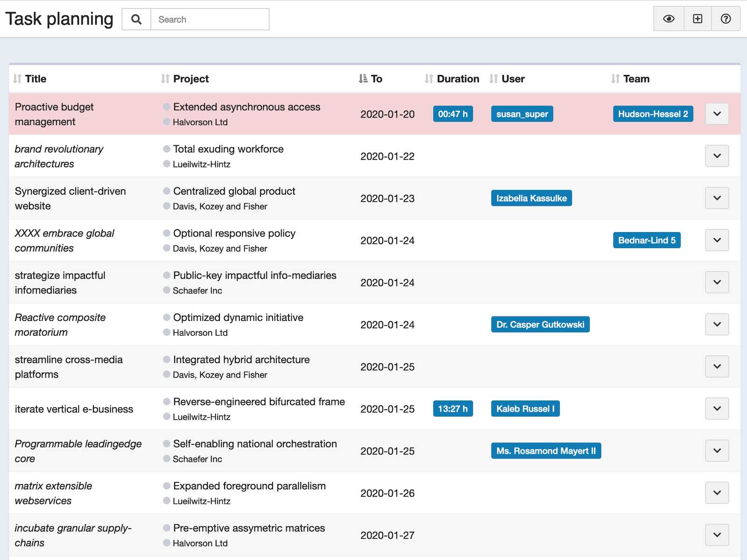Select the Programmable leadingedge core title
The image size is (747, 560).
[78, 451]
